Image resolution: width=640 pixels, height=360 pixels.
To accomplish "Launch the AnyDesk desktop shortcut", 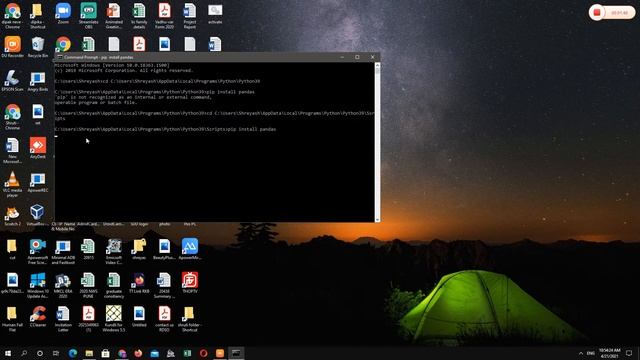I will [x=38, y=148].
